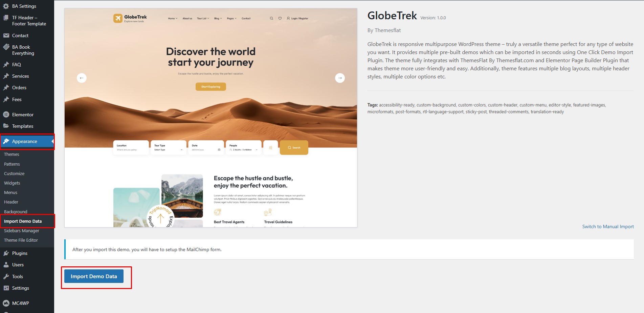This screenshot has height=313, width=644.
Task: Open Contact via its envelope icon
Action: click(6, 35)
